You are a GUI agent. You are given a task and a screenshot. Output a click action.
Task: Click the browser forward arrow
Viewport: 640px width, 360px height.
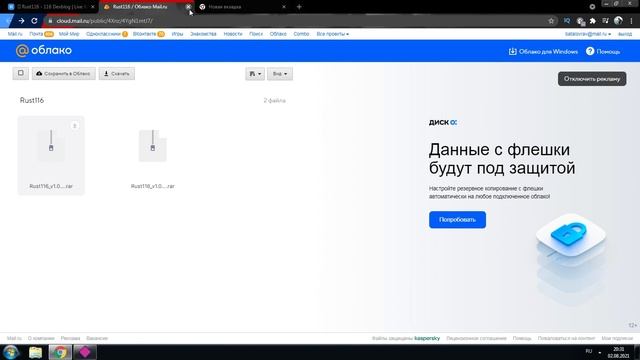point(21,20)
